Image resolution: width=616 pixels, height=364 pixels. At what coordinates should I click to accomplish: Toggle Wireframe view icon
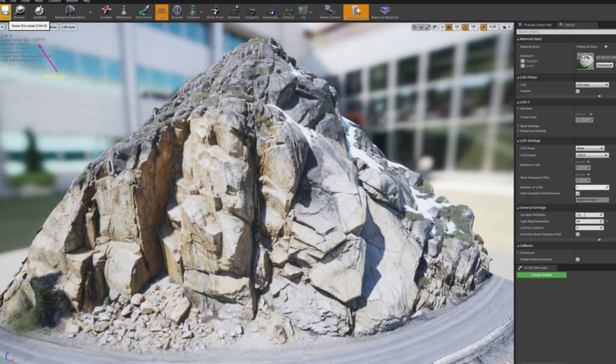click(x=124, y=12)
